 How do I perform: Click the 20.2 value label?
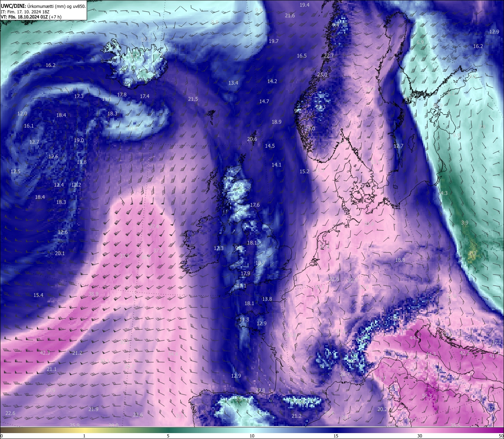[x=382, y=409]
